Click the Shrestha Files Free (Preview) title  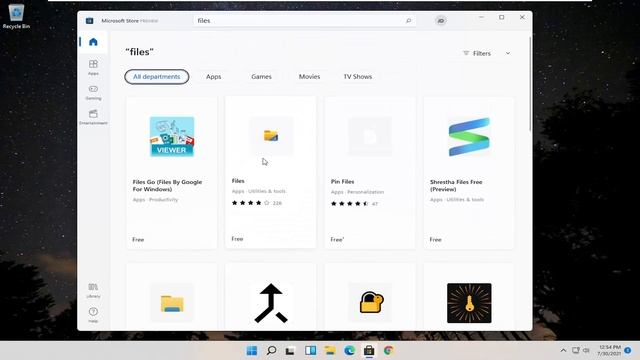pos(456,186)
